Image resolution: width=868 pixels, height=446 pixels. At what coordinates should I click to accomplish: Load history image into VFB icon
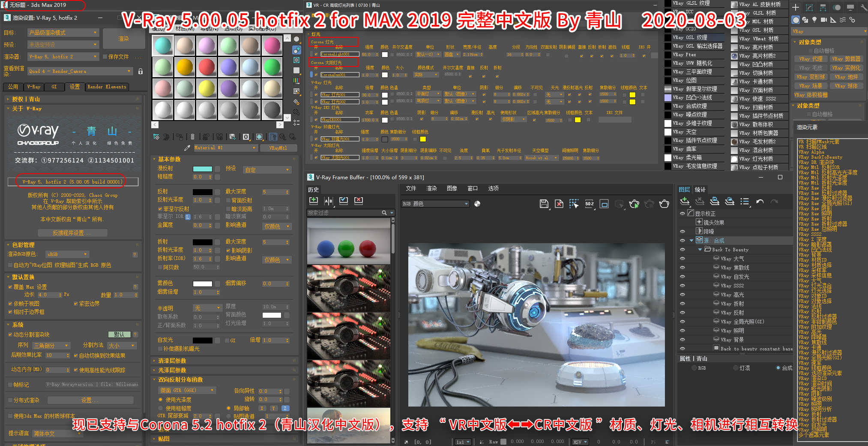[344, 200]
